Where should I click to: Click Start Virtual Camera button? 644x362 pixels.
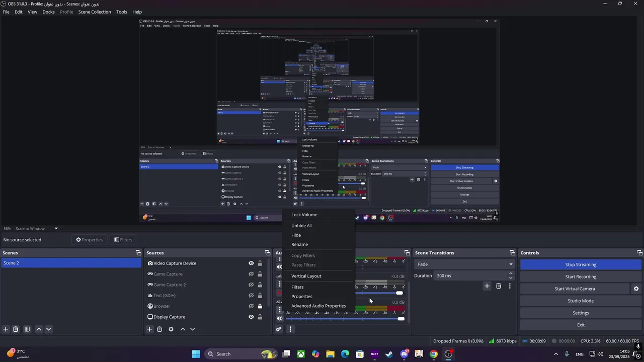click(x=575, y=289)
